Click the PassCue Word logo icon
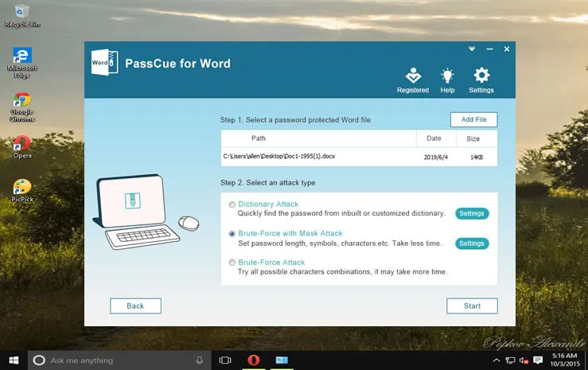The height and width of the screenshot is (370, 588). point(104,62)
